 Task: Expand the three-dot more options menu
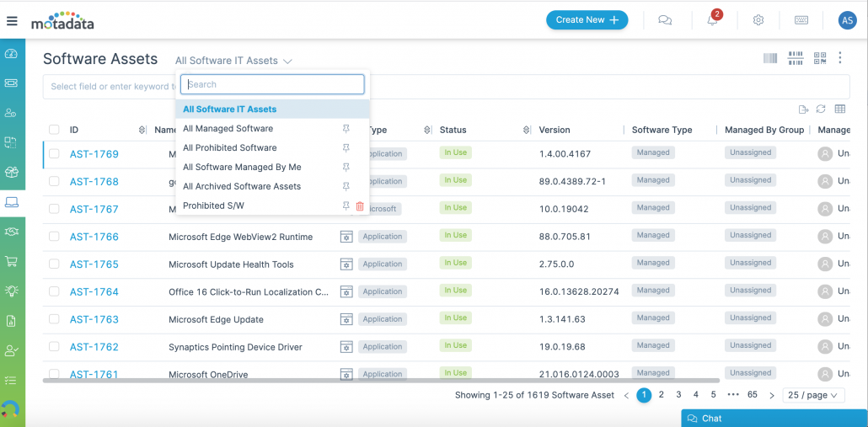[x=840, y=58]
